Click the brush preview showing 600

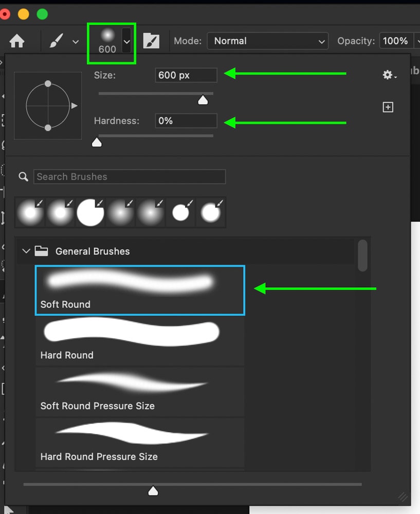(107, 42)
